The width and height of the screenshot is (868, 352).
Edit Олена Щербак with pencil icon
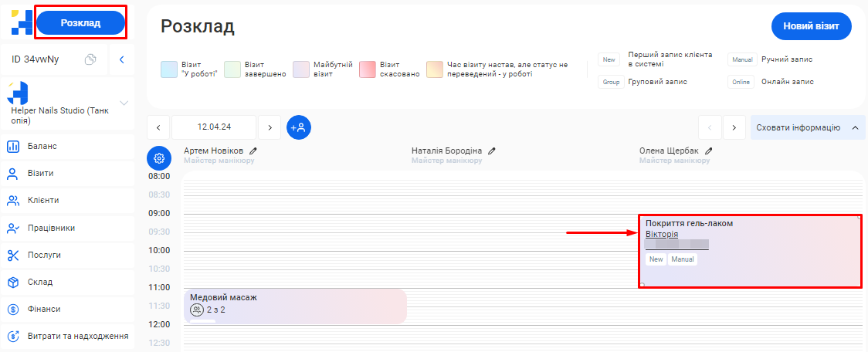point(708,151)
